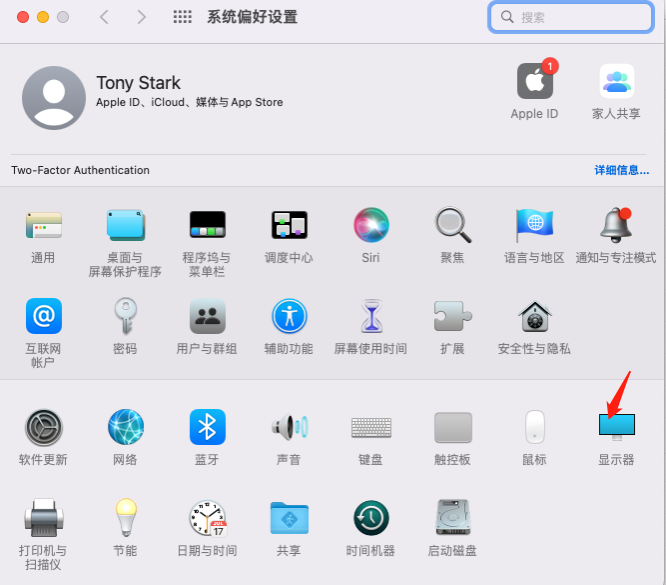Click Tony Stark's profile avatar
Screen dimensions: 666x585
coord(53,98)
